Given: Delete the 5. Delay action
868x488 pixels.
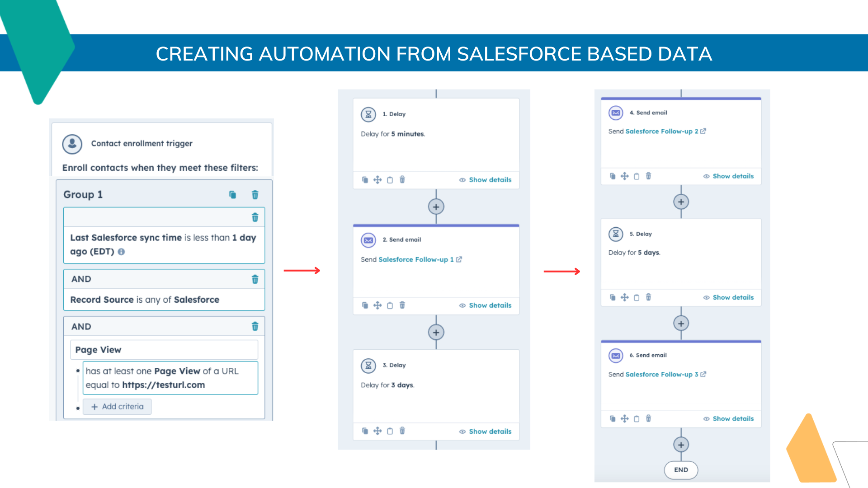Looking at the screenshot, I should [x=648, y=297].
